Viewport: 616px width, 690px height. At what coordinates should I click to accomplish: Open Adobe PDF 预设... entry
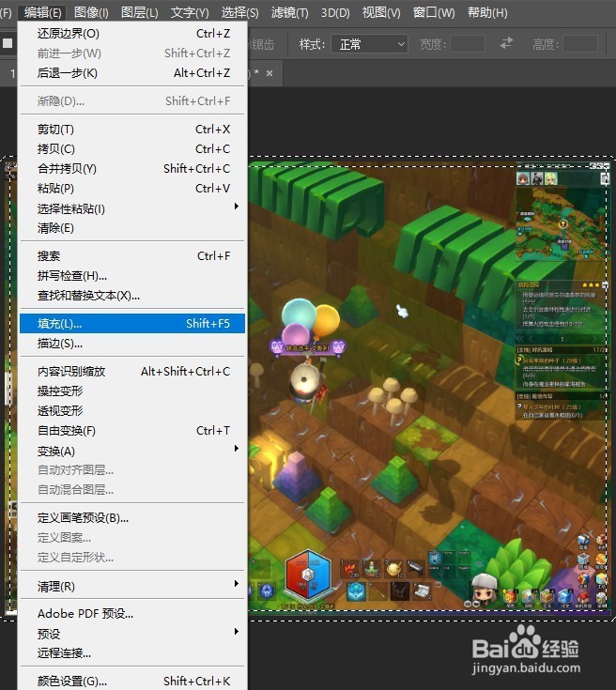132,613
